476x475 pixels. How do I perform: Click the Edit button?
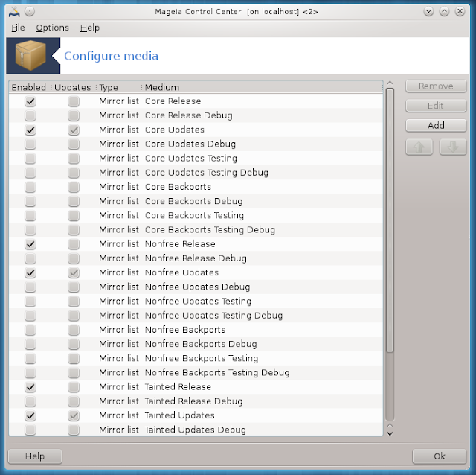(x=436, y=106)
